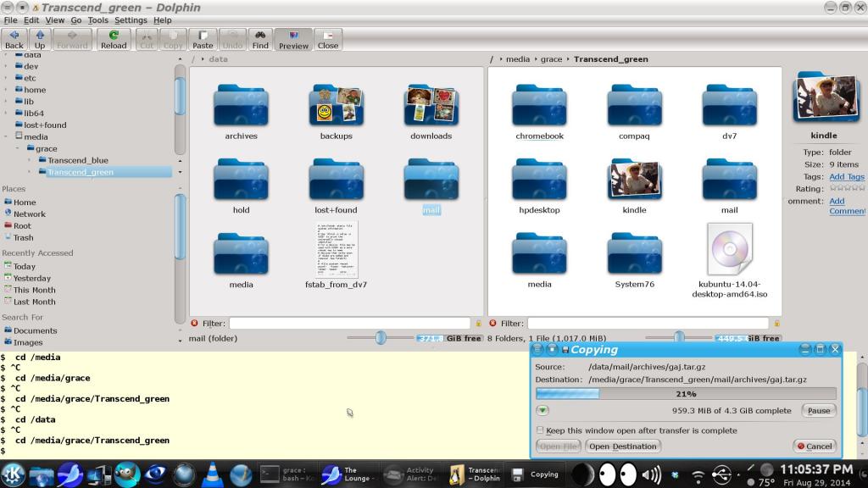Click the Open Destination button
This screenshot has height=488, width=868.
(x=622, y=446)
